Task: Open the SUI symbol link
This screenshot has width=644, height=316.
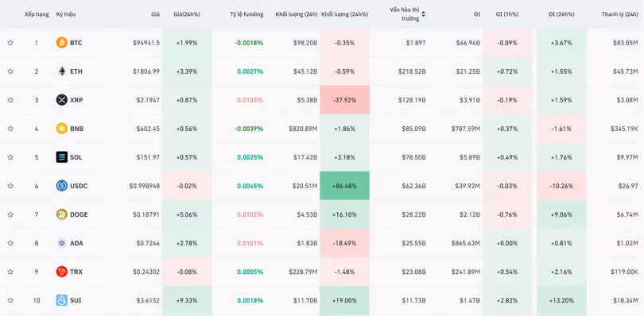Action: click(x=76, y=300)
